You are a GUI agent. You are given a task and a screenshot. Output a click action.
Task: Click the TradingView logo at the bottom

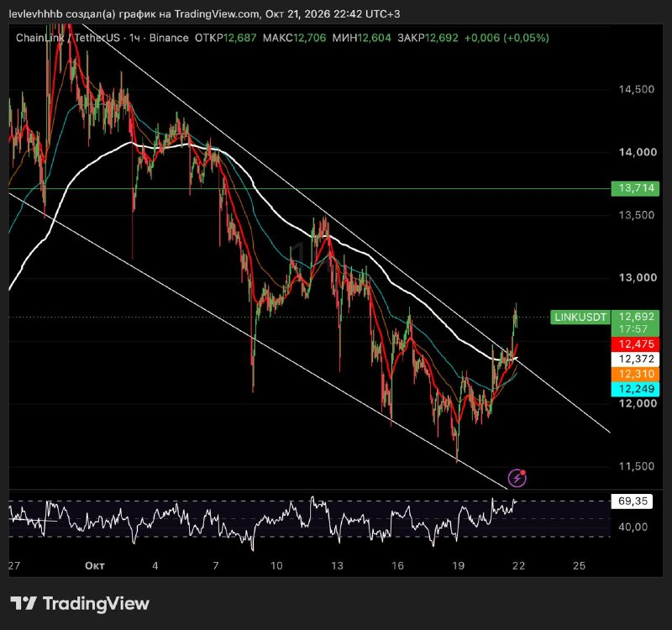coord(80,603)
